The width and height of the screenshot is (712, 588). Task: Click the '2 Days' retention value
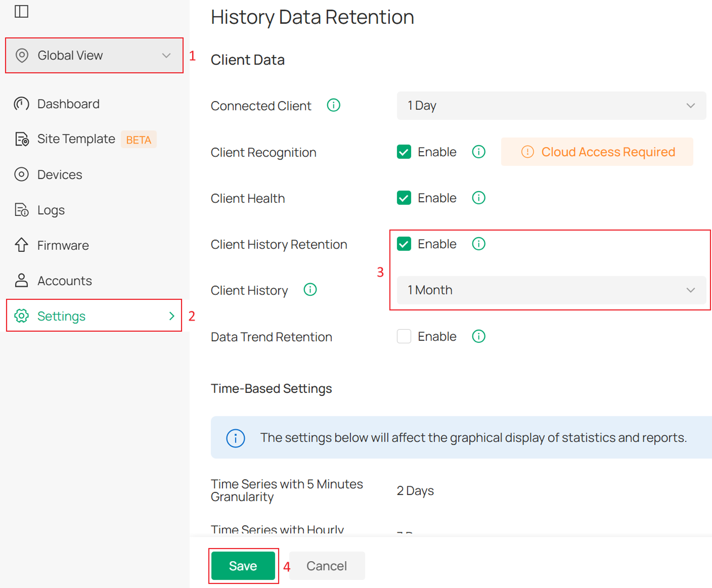coord(415,491)
